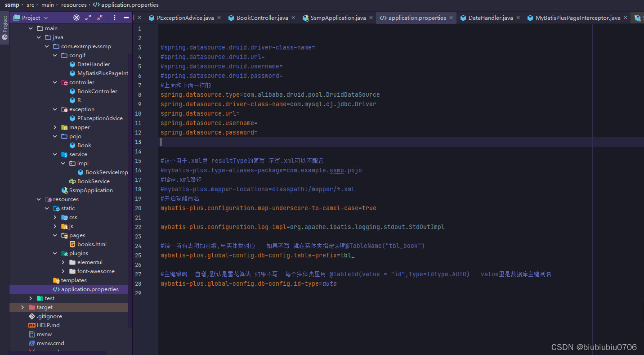This screenshot has height=355, width=644.
Task: Open the books.html file icon
Action: coord(73,244)
